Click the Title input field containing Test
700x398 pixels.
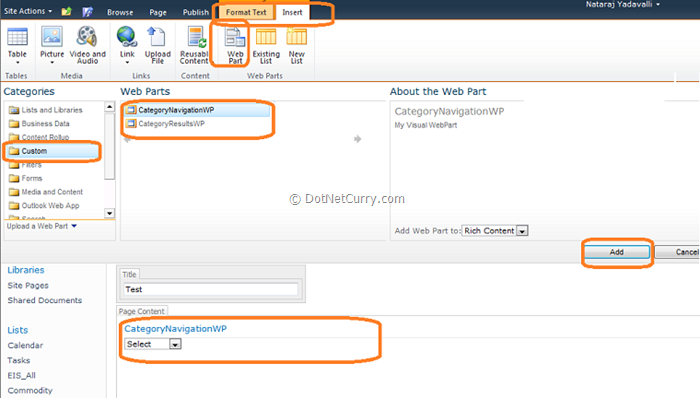coord(211,289)
